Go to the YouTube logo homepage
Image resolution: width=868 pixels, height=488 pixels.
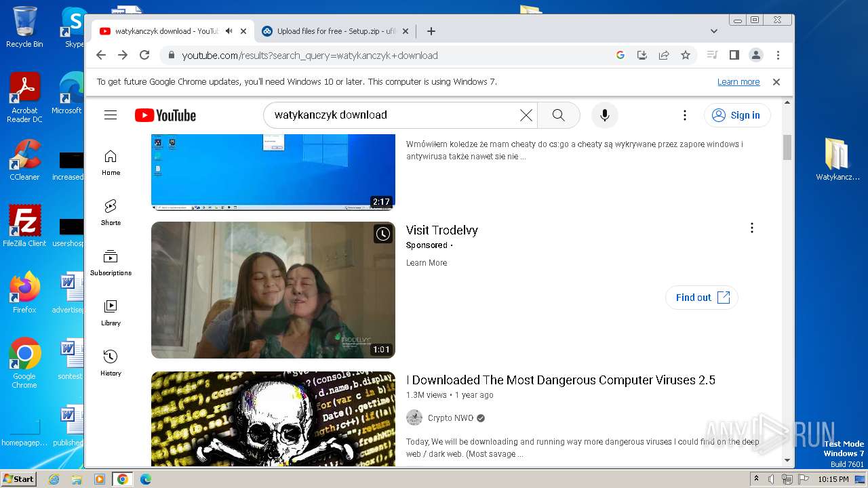165,115
